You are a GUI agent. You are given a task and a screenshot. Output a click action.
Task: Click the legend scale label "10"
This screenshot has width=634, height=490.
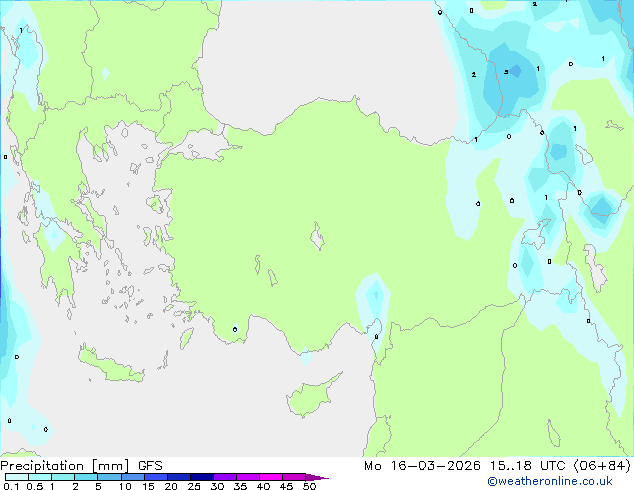coord(125,486)
